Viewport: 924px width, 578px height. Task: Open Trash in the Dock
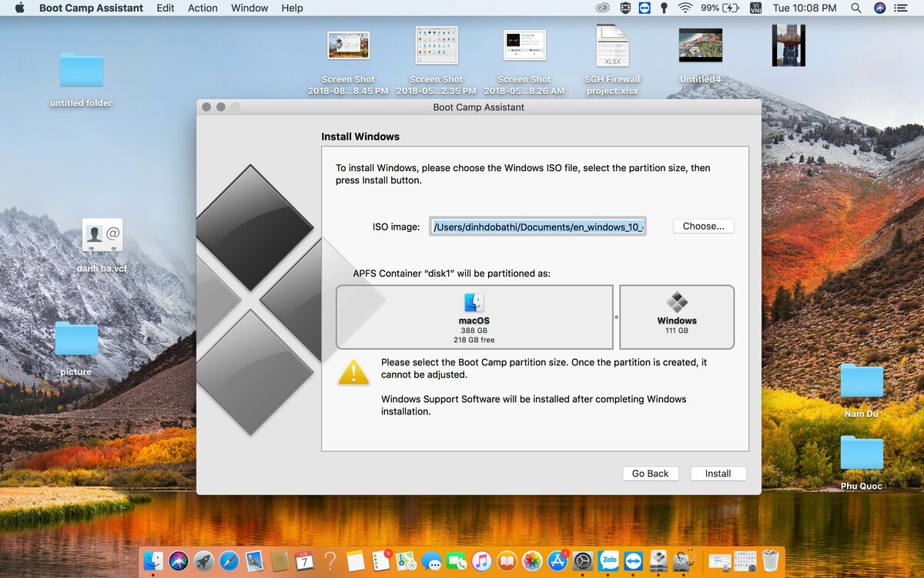tap(770, 560)
